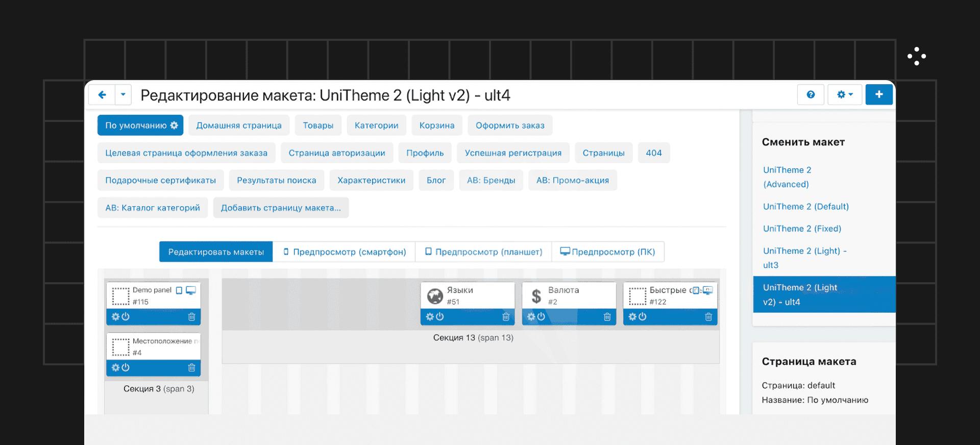This screenshot has height=445, width=980.
Task: Toggle power for Быстрые block #122
Action: coord(643,317)
